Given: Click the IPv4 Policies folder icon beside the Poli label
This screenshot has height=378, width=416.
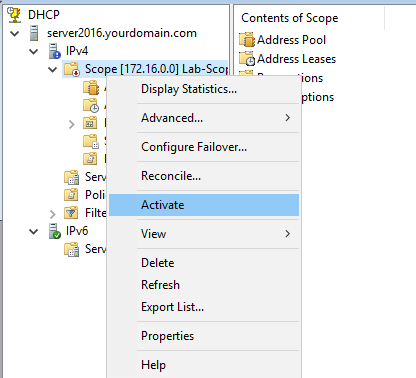Looking at the screenshot, I should point(71,195).
